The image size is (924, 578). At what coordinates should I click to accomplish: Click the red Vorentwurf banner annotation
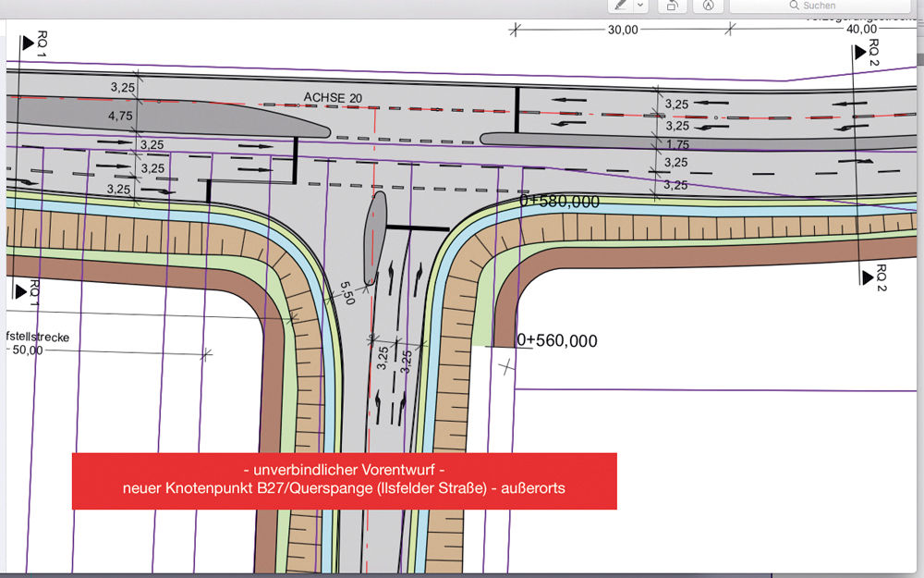(344, 480)
